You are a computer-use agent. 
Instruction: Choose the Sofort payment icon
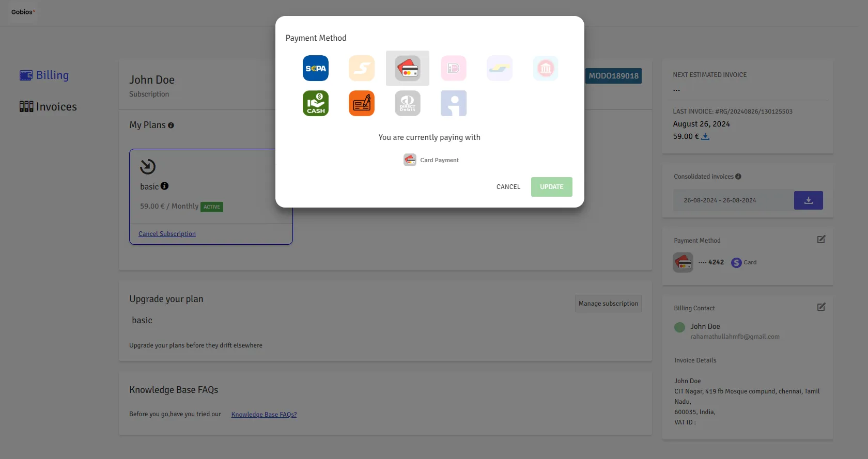pyautogui.click(x=362, y=68)
